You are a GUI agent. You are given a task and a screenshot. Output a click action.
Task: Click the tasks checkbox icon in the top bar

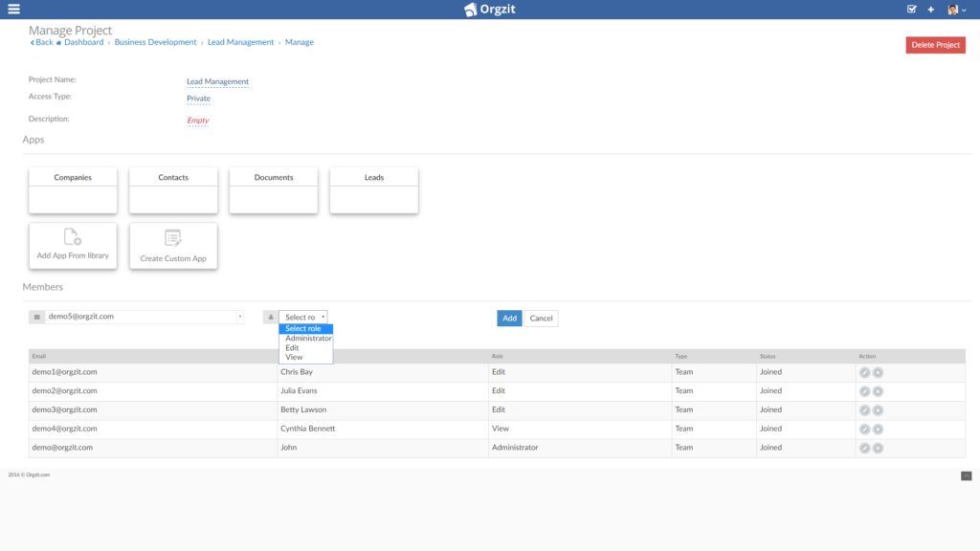[910, 10]
